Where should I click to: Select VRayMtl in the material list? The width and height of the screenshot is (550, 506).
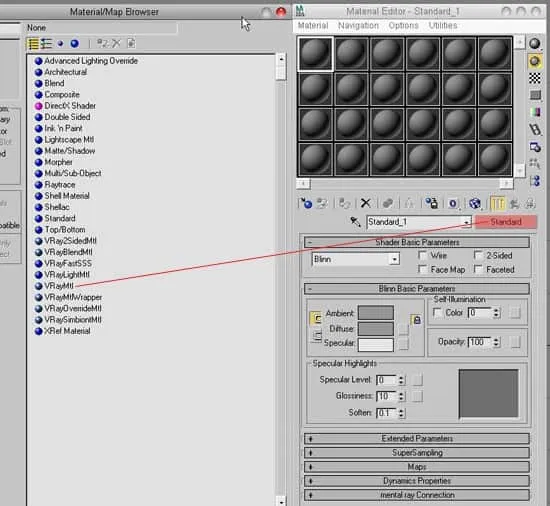[x=59, y=286]
